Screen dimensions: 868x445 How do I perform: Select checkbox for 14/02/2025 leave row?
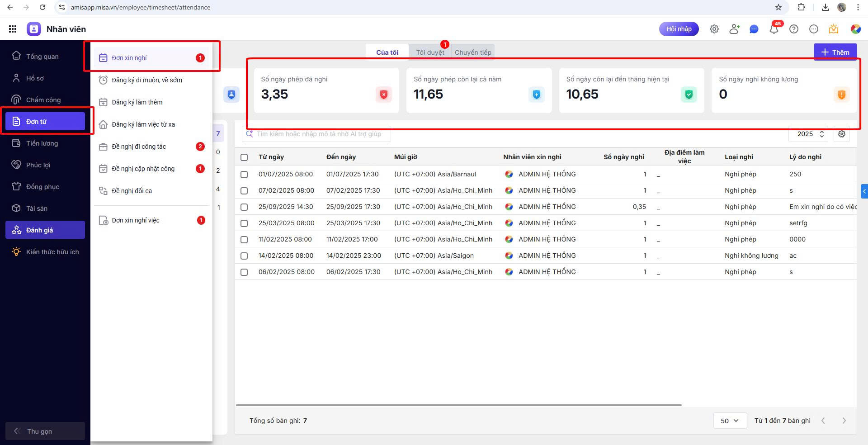[x=244, y=256]
